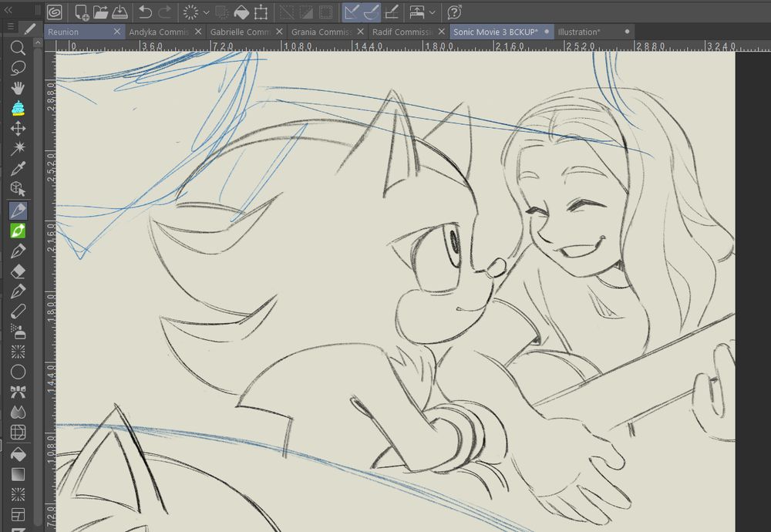Switch to the Illustration tab

point(579,32)
